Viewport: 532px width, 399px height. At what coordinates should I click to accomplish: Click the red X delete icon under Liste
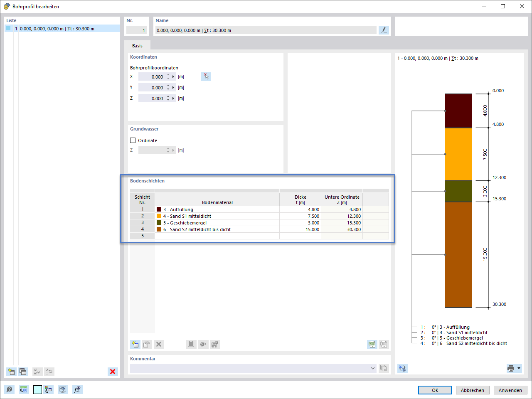click(113, 372)
